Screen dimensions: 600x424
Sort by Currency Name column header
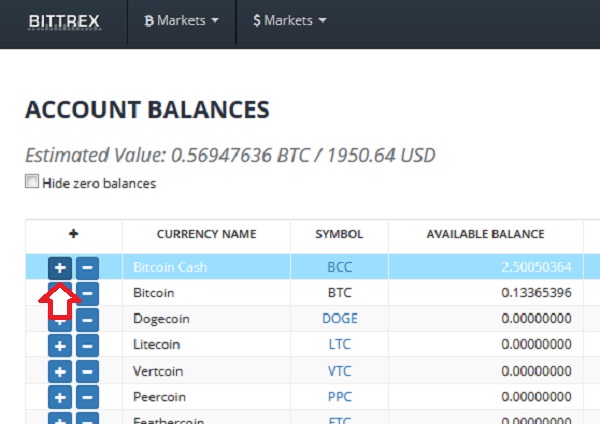point(206,234)
